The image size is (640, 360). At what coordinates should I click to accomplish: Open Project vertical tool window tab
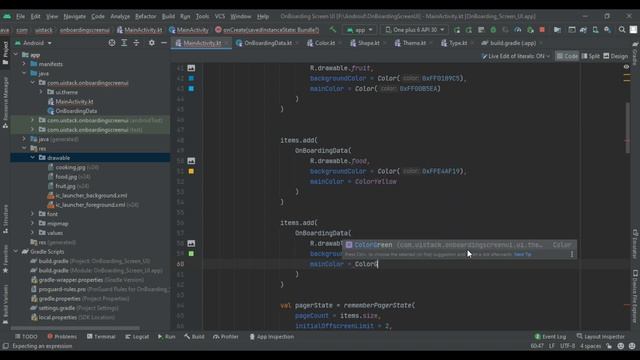(5, 53)
